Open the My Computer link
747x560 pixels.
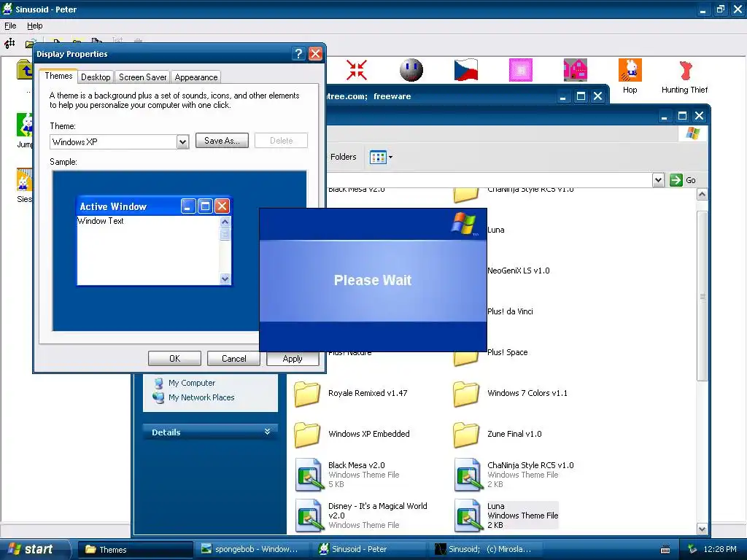click(192, 383)
